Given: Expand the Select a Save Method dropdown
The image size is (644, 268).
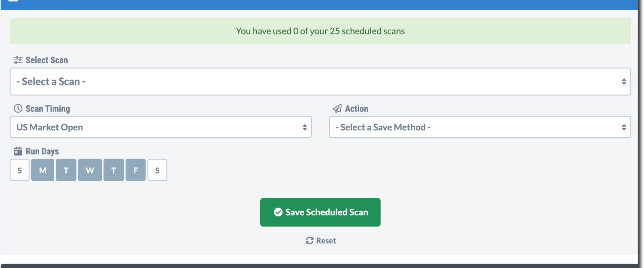Looking at the screenshot, I should click(x=480, y=127).
